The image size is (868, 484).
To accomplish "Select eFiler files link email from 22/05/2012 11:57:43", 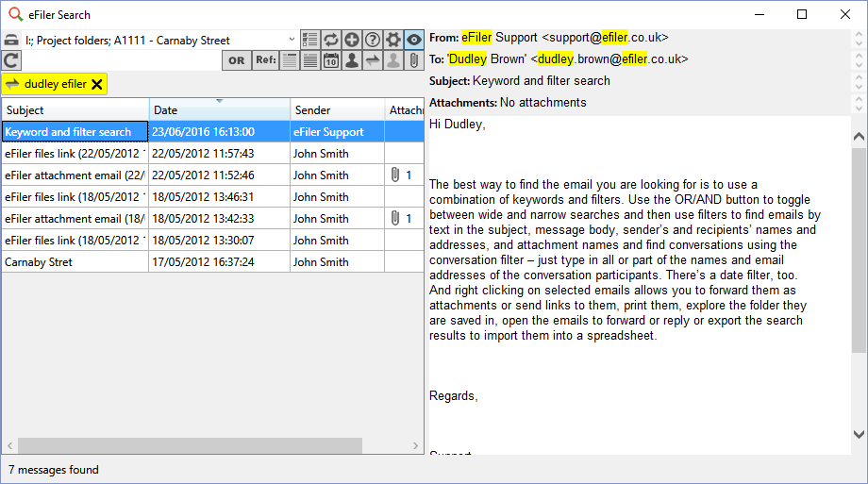I will [213, 154].
